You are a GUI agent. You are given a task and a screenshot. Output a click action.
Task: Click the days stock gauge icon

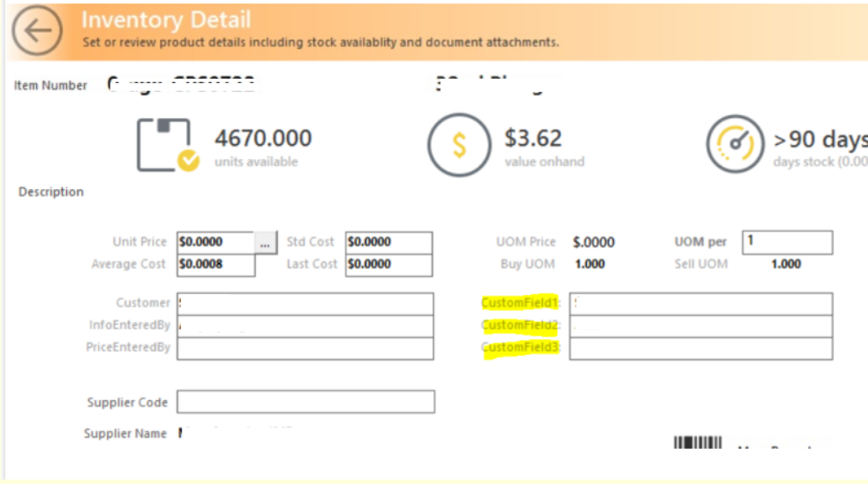(x=735, y=144)
